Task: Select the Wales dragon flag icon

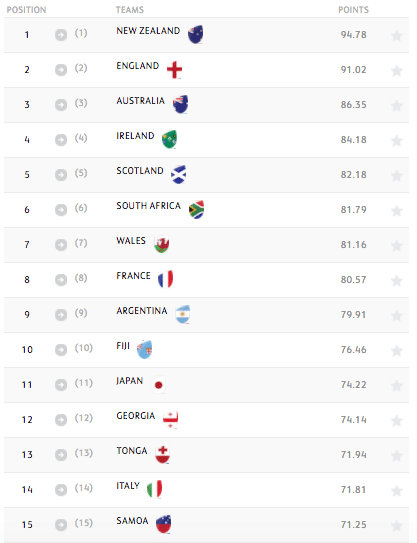Action: tap(162, 244)
